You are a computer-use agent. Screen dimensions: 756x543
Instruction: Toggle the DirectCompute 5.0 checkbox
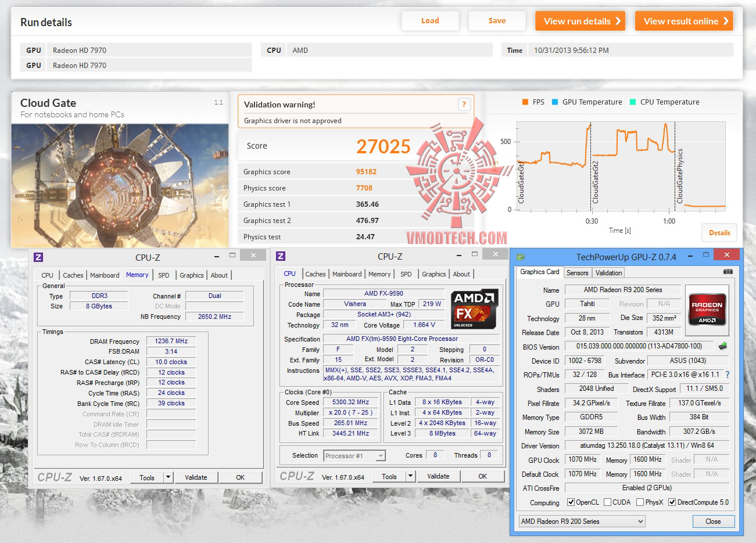point(672,502)
